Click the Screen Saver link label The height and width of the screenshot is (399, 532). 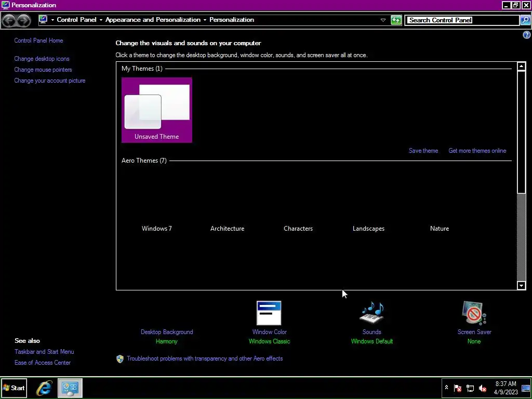click(x=474, y=332)
